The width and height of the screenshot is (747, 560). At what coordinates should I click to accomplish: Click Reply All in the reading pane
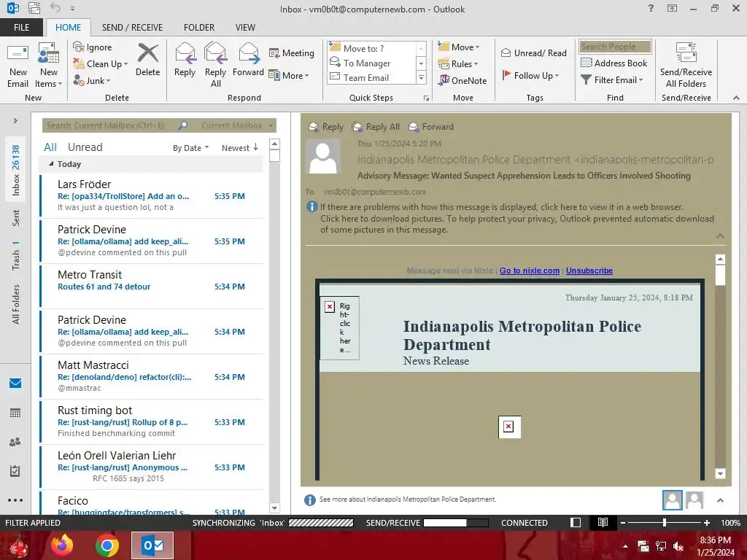click(376, 127)
